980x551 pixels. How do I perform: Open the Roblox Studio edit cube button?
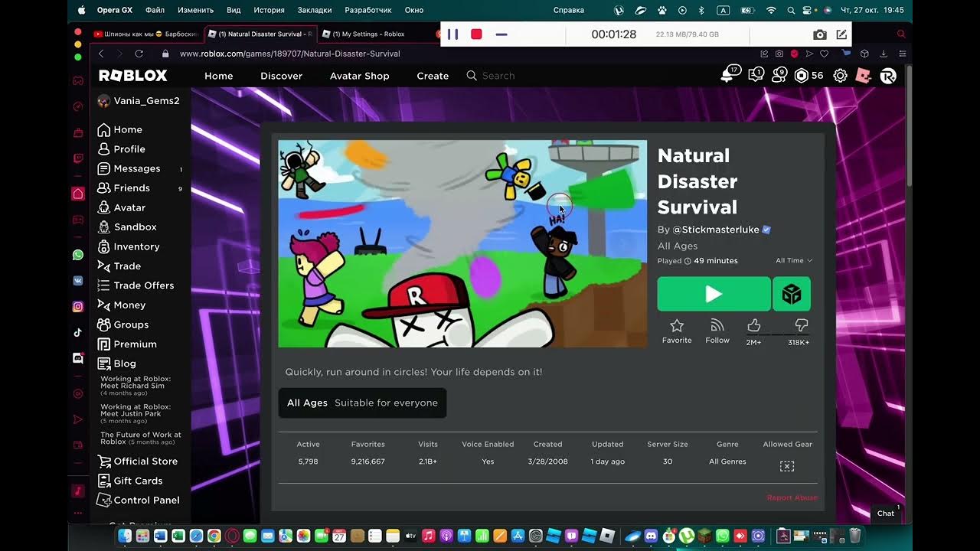(x=792, y=294)
